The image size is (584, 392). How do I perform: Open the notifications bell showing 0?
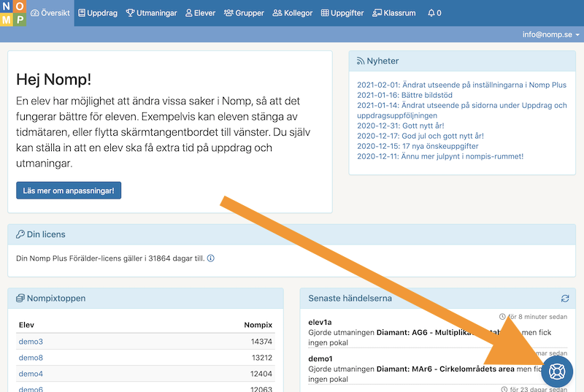(x=434, y=13)
